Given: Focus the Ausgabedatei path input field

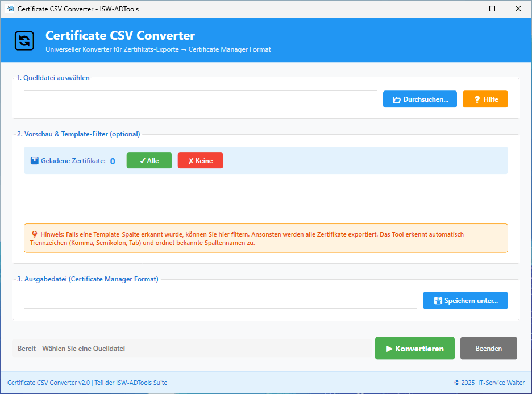Looking at the screenshot, I should 220,300.
